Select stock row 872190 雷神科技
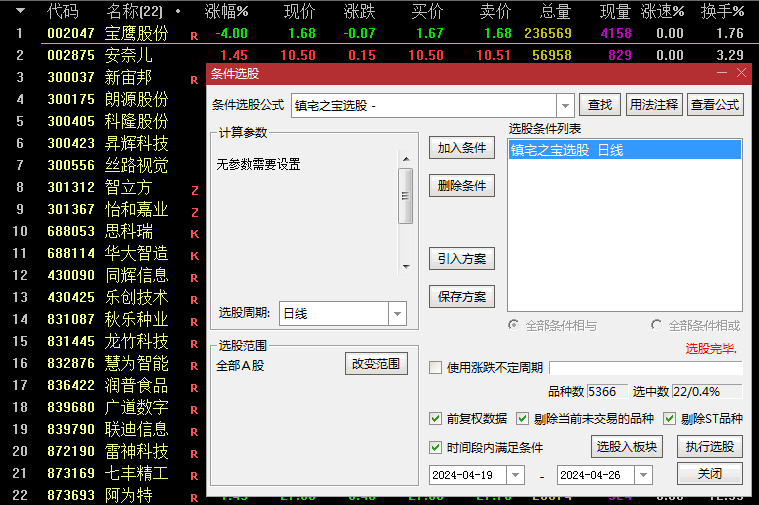759x505 pixels. tap(103, 451)
